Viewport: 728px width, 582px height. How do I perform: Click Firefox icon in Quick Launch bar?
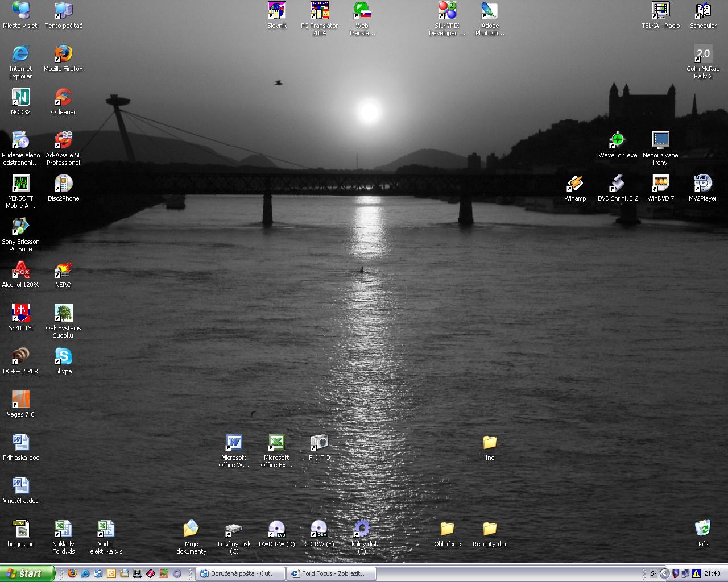point(72,573)
